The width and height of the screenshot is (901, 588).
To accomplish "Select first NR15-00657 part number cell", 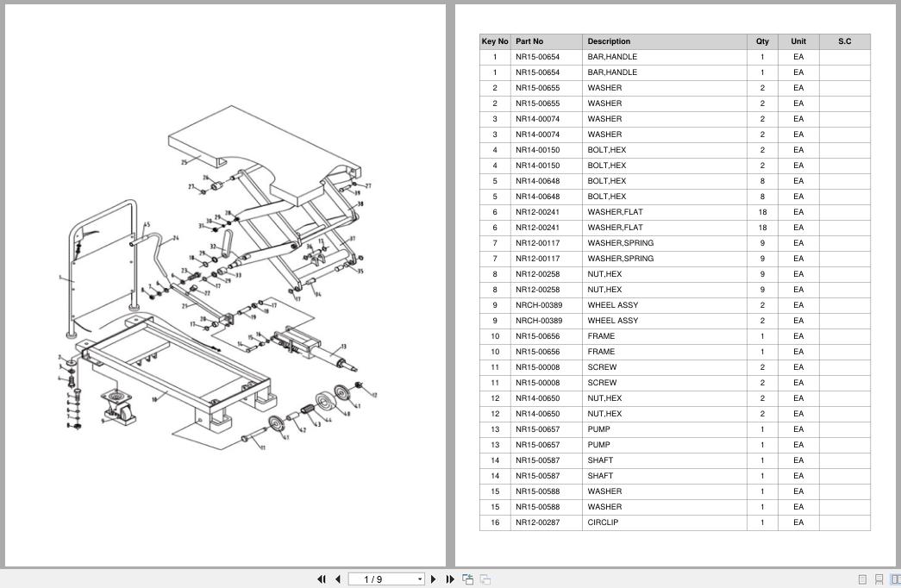I will click(547, 429).
